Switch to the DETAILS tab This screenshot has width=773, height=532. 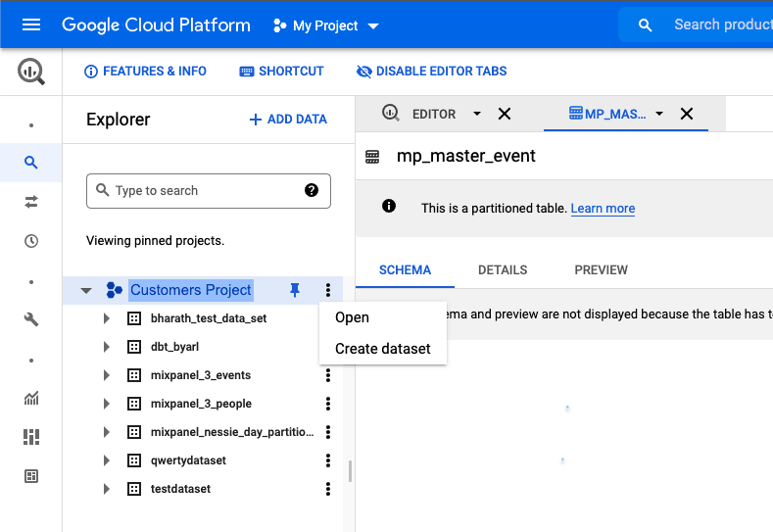[503, 270]
